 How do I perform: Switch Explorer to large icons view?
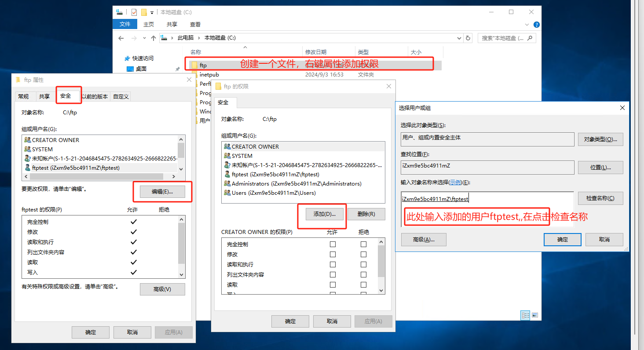click(535, 315)
